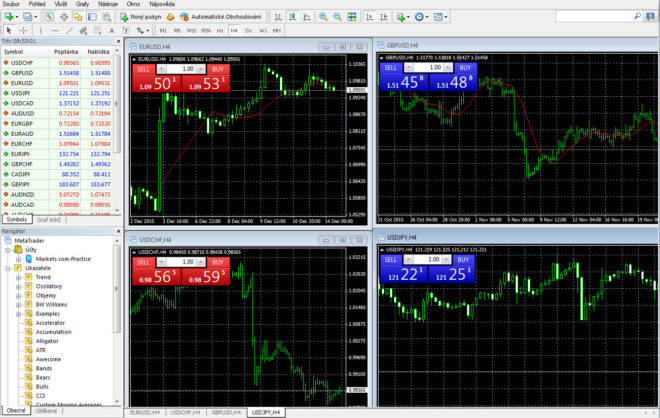Click the EURUSD volume field showing 1.00

point(181,69)
